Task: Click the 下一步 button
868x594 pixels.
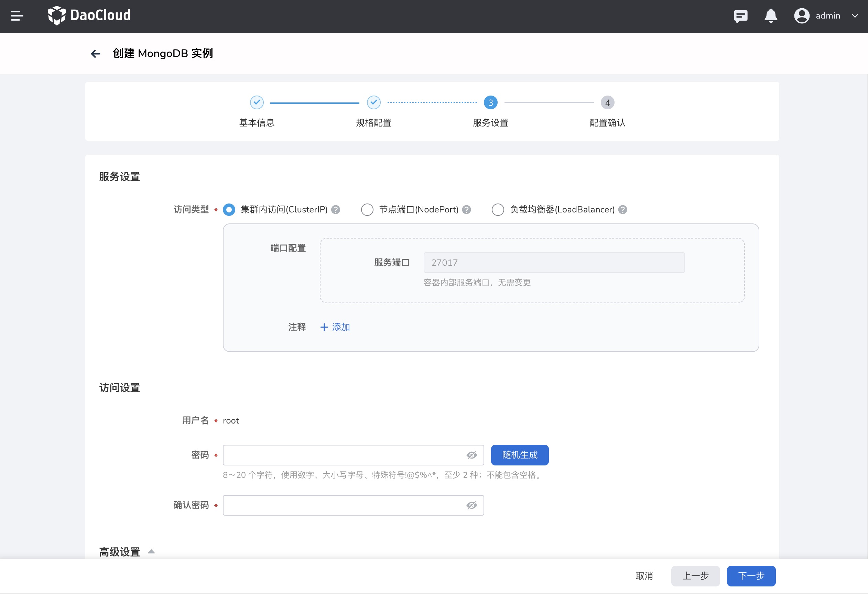Action: pos(751,576)
